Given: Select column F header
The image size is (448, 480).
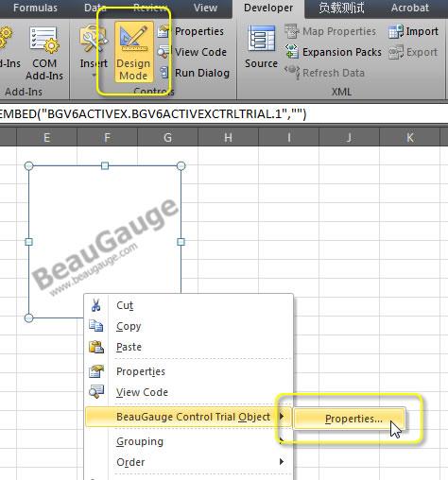Looking at the screenshot, I should 107,138.
